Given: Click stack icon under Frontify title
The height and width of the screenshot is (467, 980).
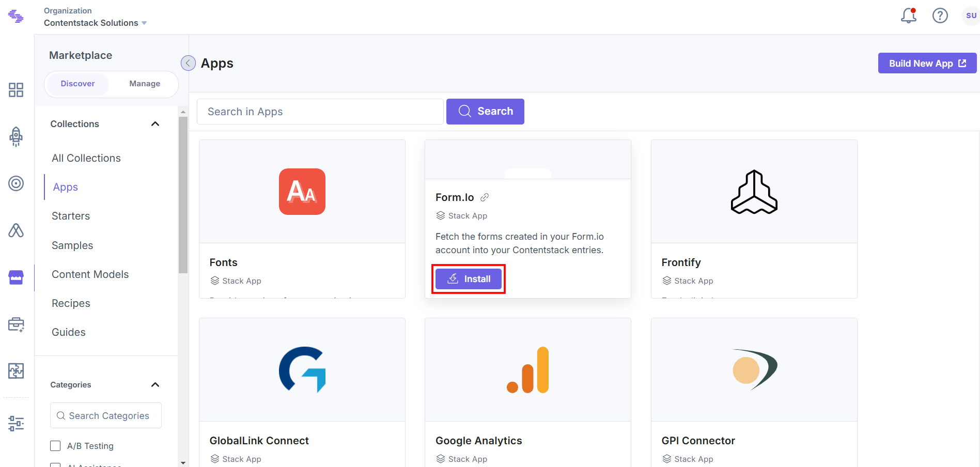Looking at the screenshot, I should point(667,281).
